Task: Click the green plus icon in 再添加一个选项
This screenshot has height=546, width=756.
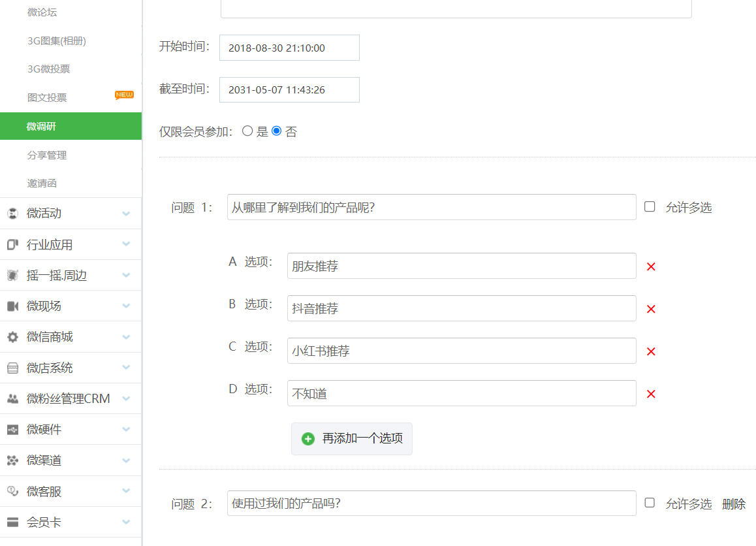Action: [x=308, y=438]
